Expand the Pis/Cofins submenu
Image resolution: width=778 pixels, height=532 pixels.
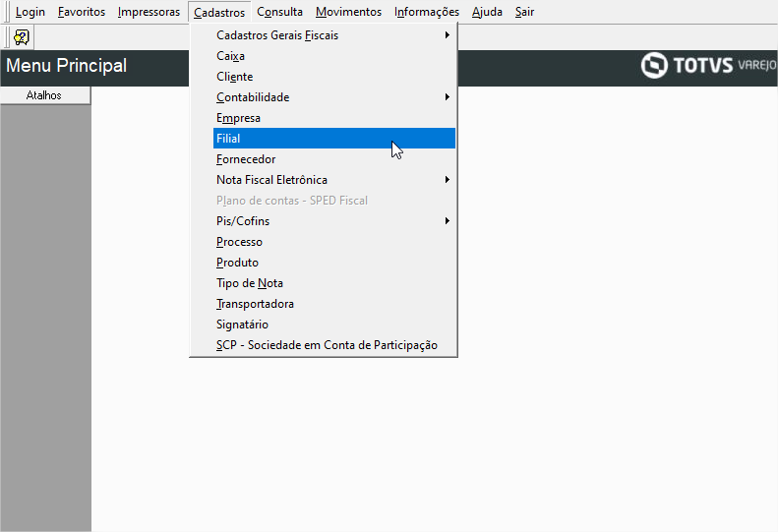pyautogui.click(x=334, y=221)
